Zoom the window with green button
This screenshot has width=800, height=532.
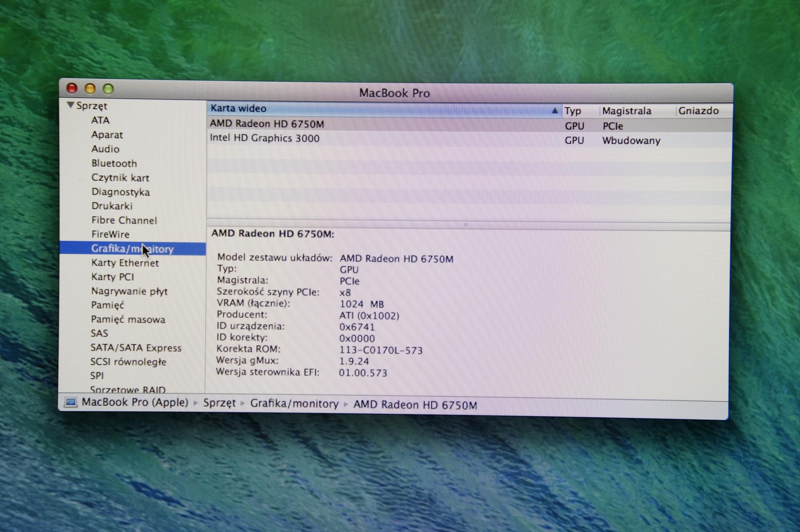click(108, 89)
